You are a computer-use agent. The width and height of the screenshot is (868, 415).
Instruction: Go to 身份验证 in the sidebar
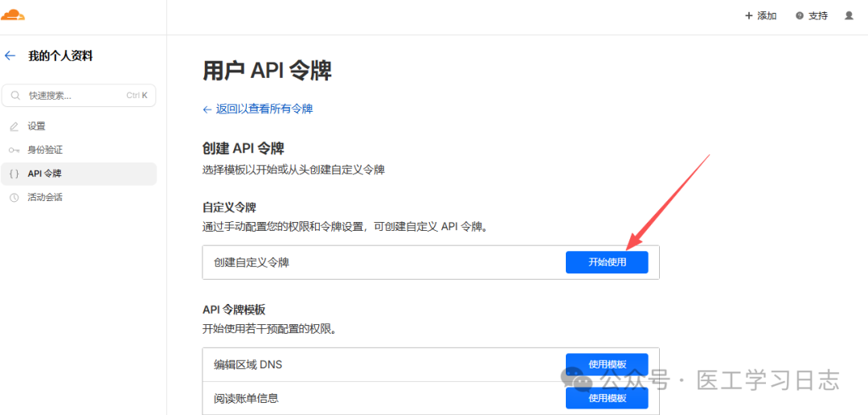coord(45,150)
